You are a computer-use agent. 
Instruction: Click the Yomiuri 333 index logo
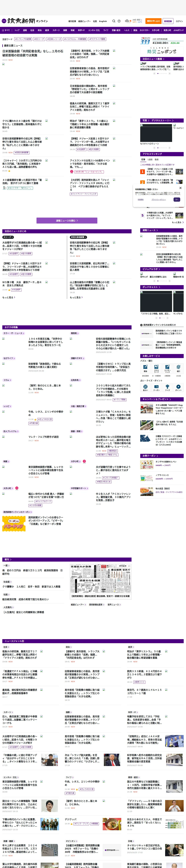point(145,41)
